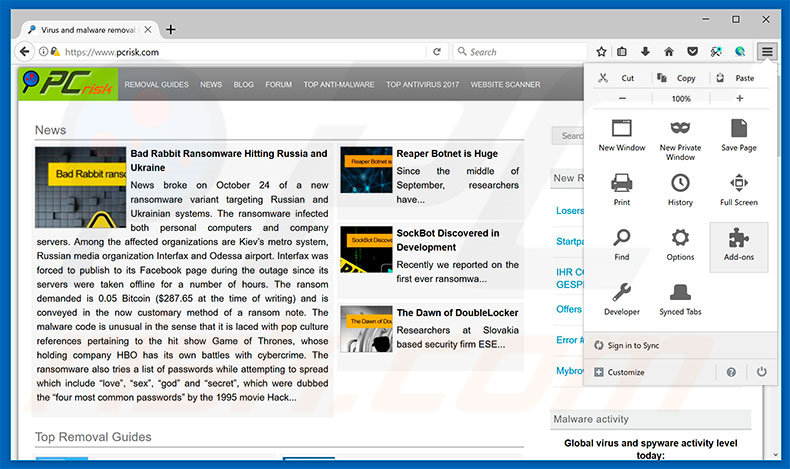The height and width of the screenshot is (469, 790).
Task: Click the Firefox search field
Action: [520, 51]
